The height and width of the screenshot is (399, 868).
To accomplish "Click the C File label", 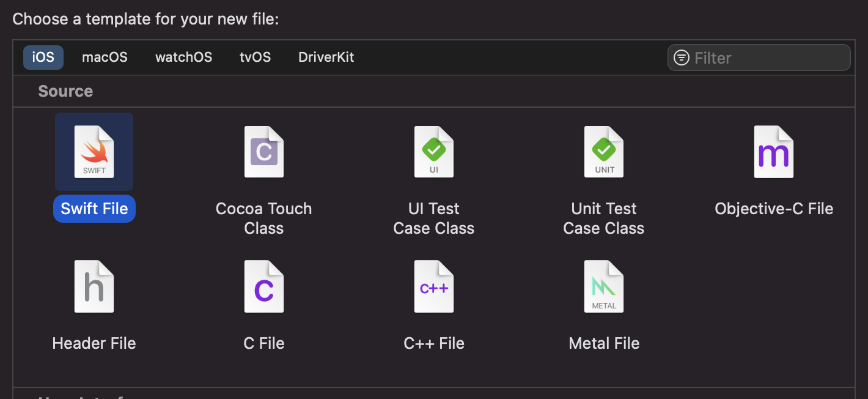I will pos(264,343).
